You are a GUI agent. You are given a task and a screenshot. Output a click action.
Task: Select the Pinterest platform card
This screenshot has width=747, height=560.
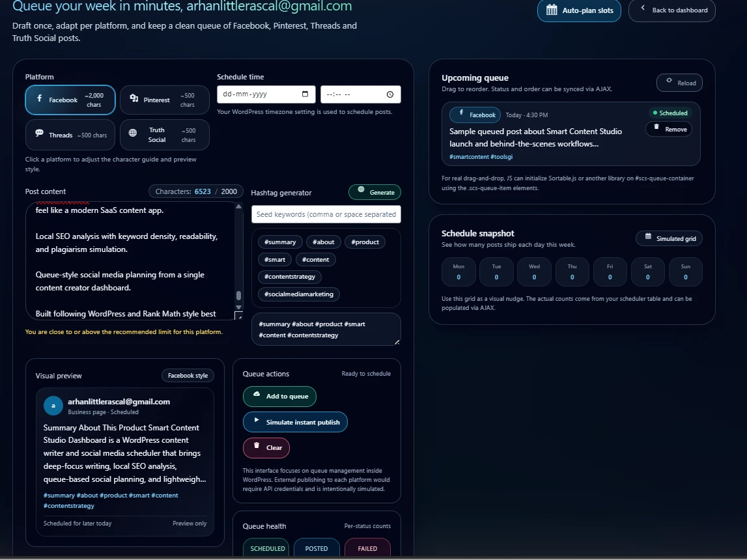pos(164,100)
